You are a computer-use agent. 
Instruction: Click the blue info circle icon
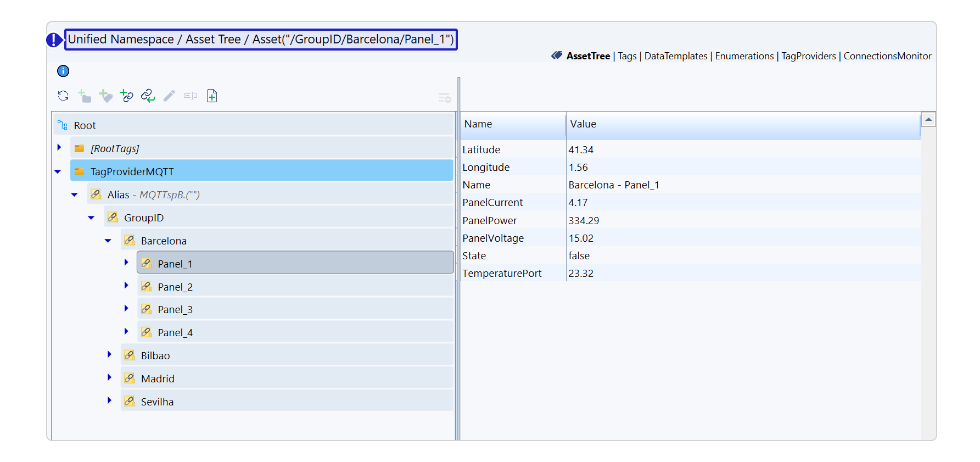click(x=63, y=71)
